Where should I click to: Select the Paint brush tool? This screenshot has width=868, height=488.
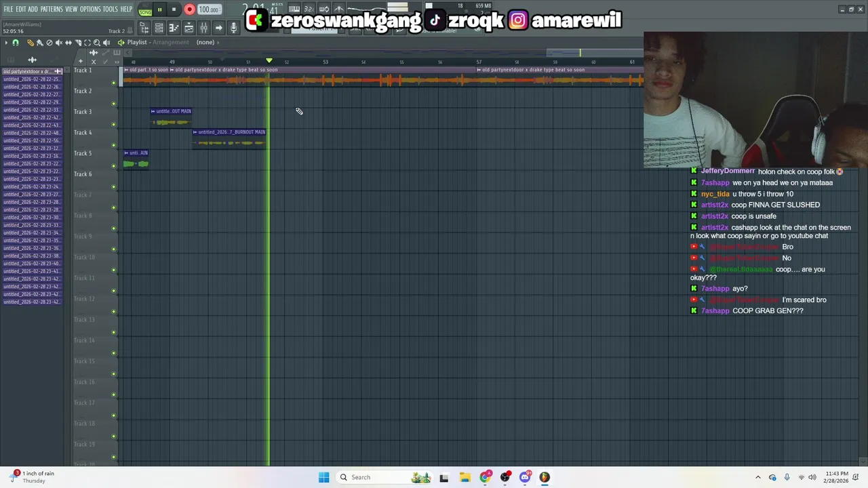point(40,42)
